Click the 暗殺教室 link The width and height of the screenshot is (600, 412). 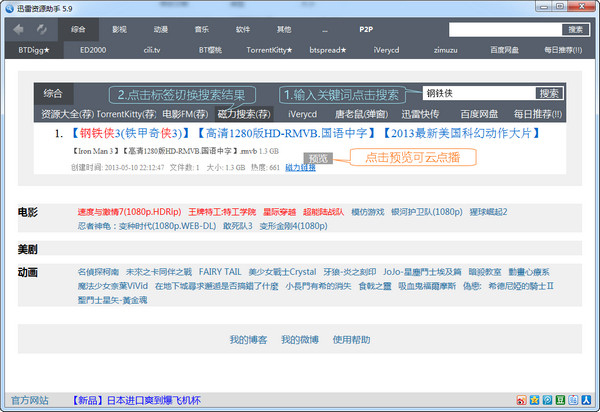(x=485, y=272)
